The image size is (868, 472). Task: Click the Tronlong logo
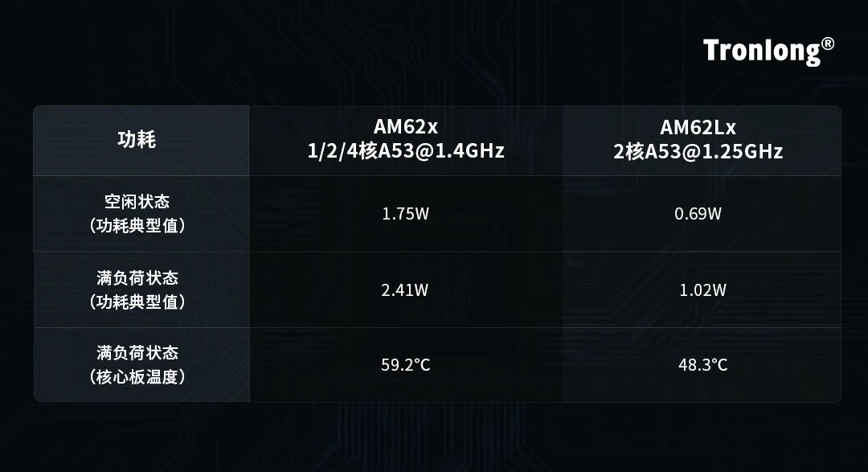coord(768,51)
